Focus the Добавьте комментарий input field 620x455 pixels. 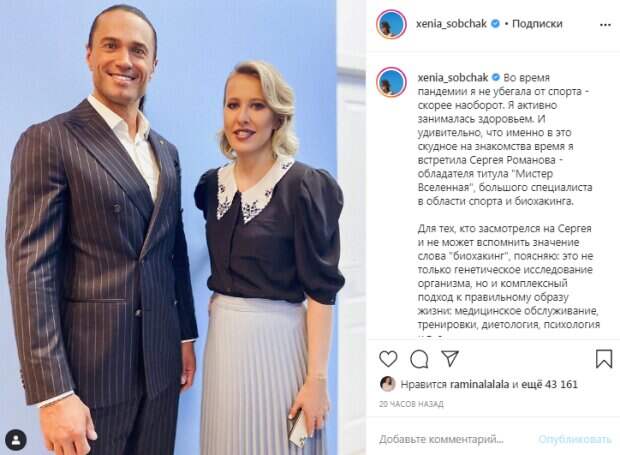coord(455,439)
